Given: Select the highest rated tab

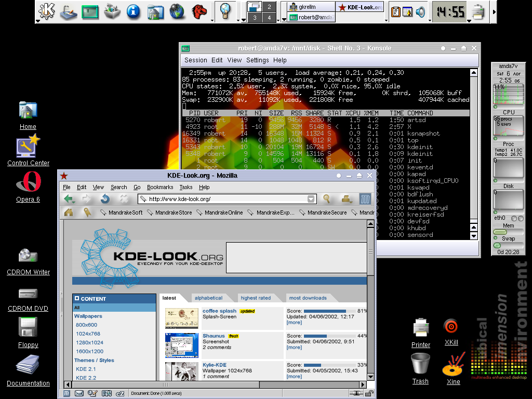Looking at the screenshot, I should click(256, 298).
